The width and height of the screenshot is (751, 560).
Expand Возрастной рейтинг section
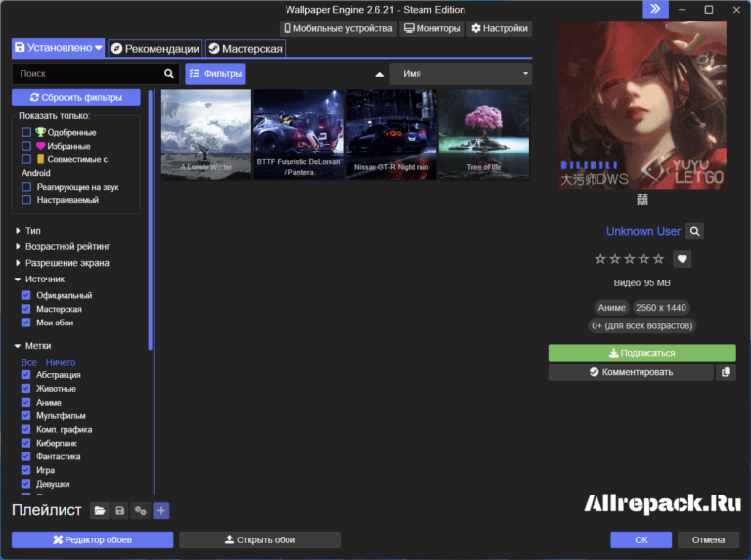coord(63,246)
